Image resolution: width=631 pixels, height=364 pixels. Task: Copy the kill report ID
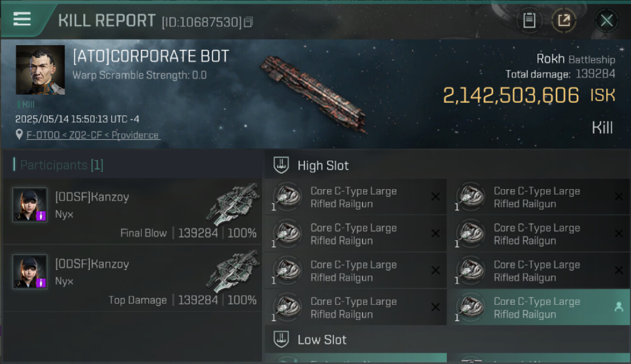248,22
